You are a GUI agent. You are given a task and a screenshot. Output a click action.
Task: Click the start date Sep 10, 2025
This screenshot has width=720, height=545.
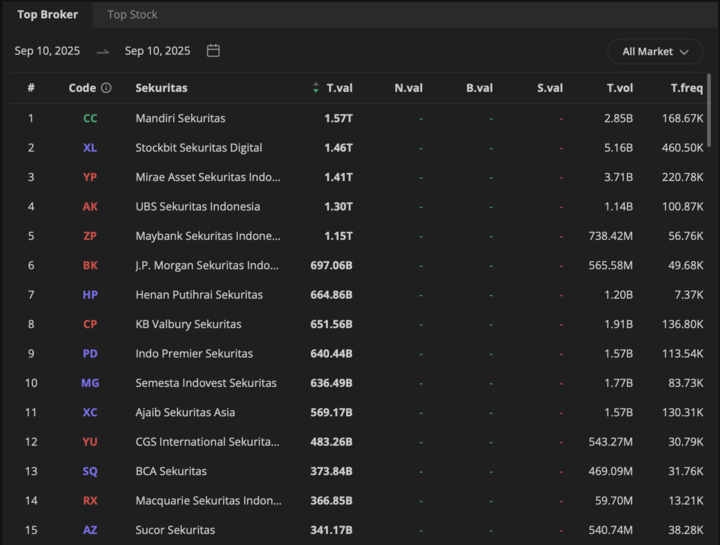pyautogui.click(x=47, y=51)
